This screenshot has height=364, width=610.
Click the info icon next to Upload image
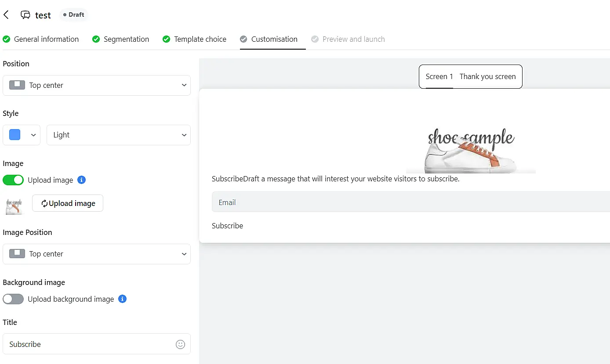pyautogui.click(x=81, y=180)
